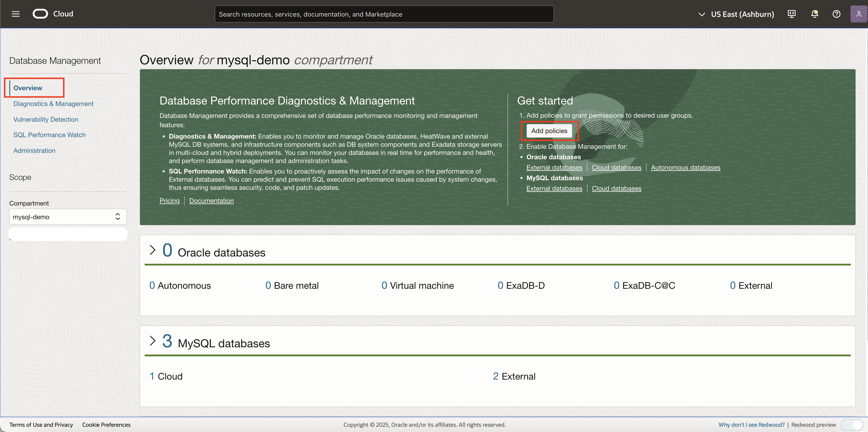The width and height of the screenshot is (868, 432).
Task: Click the Add policies button
Action: (549, 131)
